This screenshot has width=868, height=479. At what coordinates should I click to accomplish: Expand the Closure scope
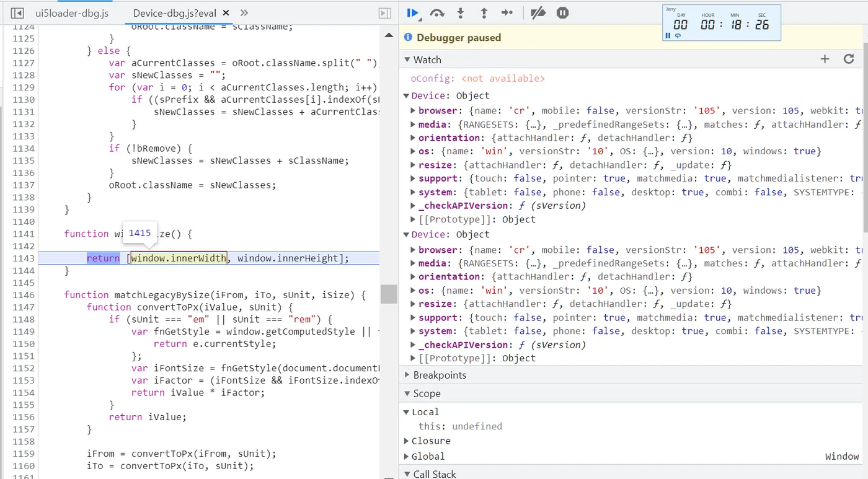point(407,441)
